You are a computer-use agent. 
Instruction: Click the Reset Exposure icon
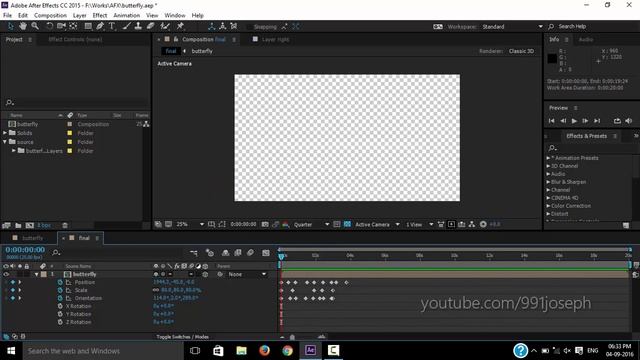point(483,224)
